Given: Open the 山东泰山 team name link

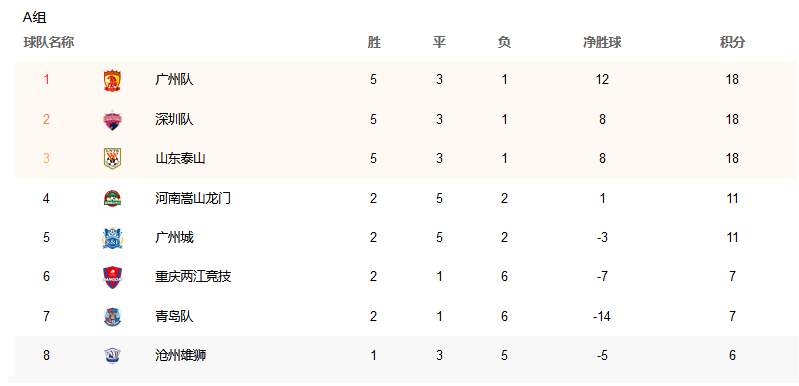Looking at the screenshot, I should pos(180,159).
